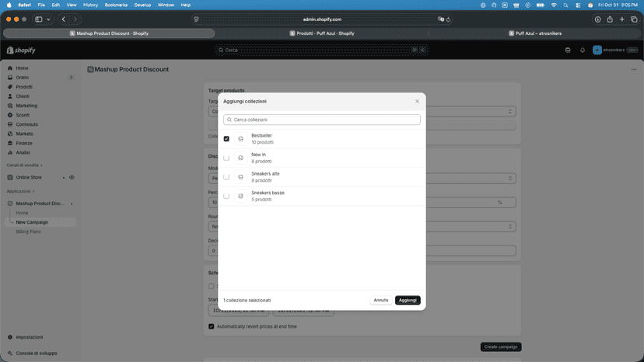The image size is (644, 362).
Task: Click the Bestseller collection thumbnail icon
Action: pos(240,139)
